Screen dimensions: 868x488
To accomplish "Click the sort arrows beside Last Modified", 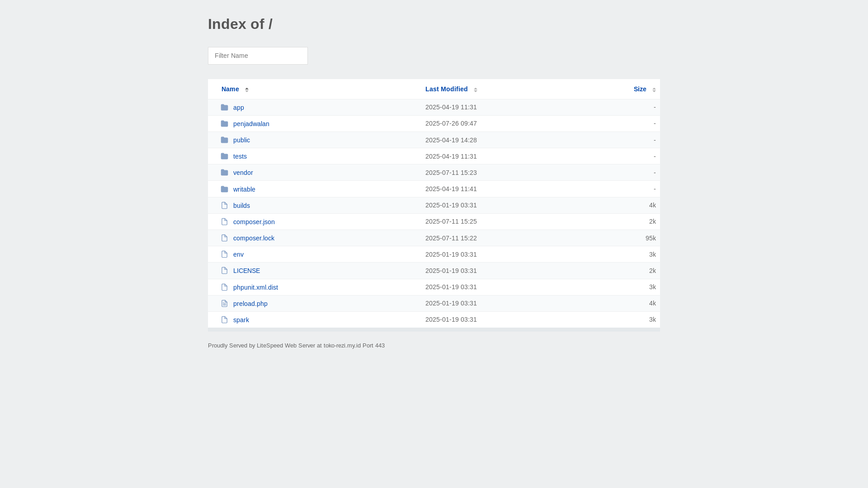I will click(x=476, y=89).
